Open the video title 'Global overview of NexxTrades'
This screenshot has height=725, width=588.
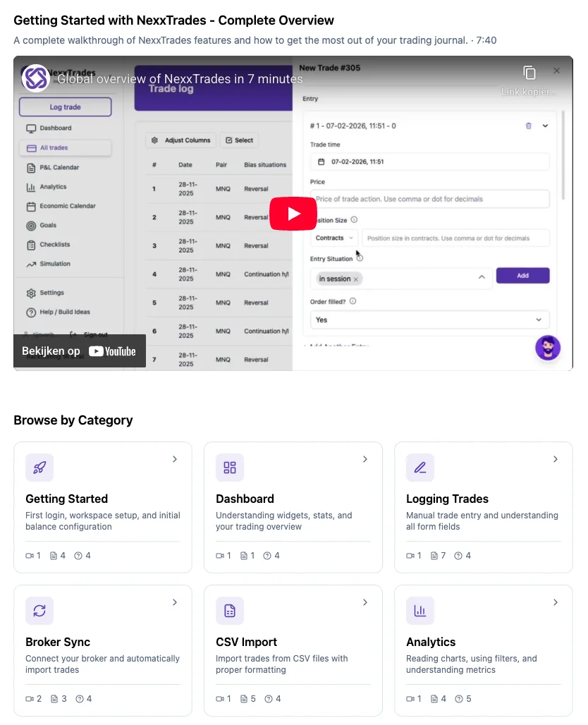pos(180,79)
